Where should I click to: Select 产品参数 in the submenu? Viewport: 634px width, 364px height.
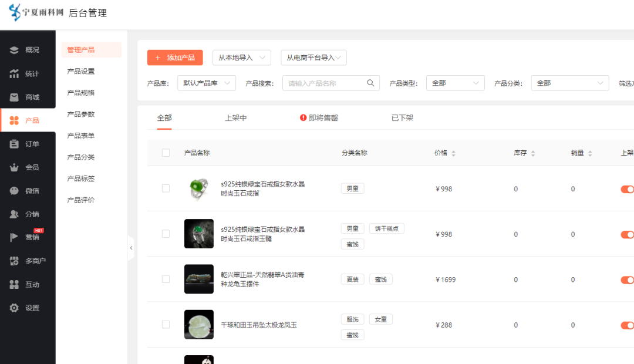point(81,114)
